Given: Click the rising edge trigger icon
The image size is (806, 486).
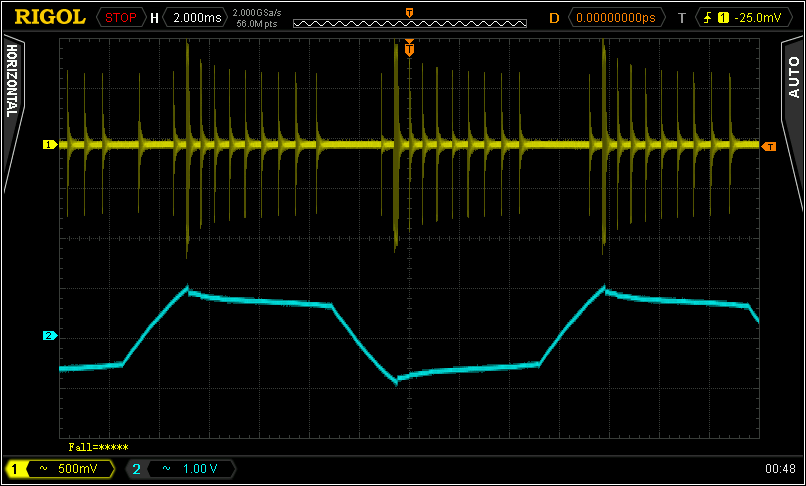Looking at the screenshot, I should 708,18.
